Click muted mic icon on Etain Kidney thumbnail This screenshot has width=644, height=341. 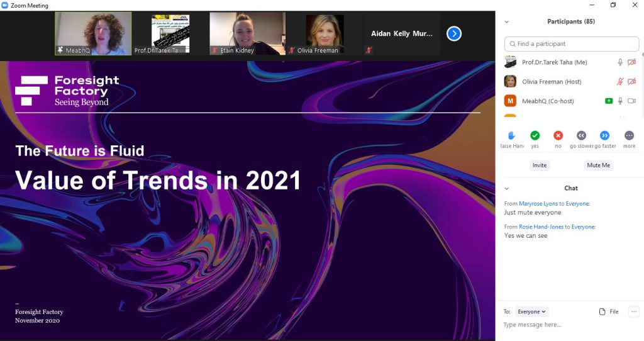tap(214, 50)
